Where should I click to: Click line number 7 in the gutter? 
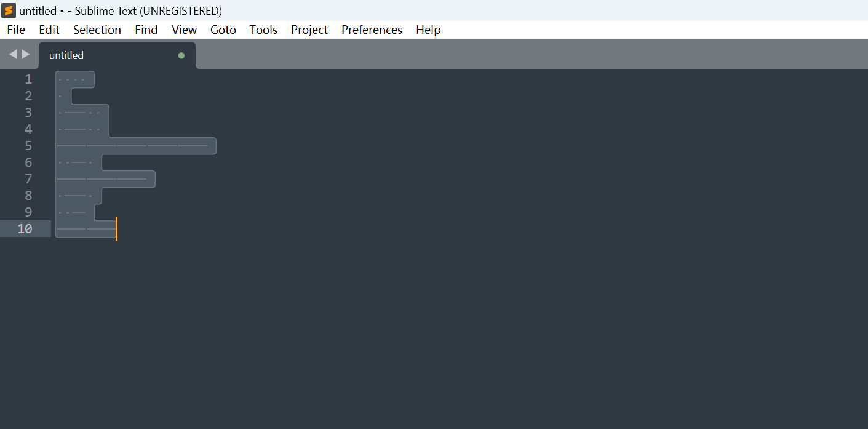coord(28,179)
